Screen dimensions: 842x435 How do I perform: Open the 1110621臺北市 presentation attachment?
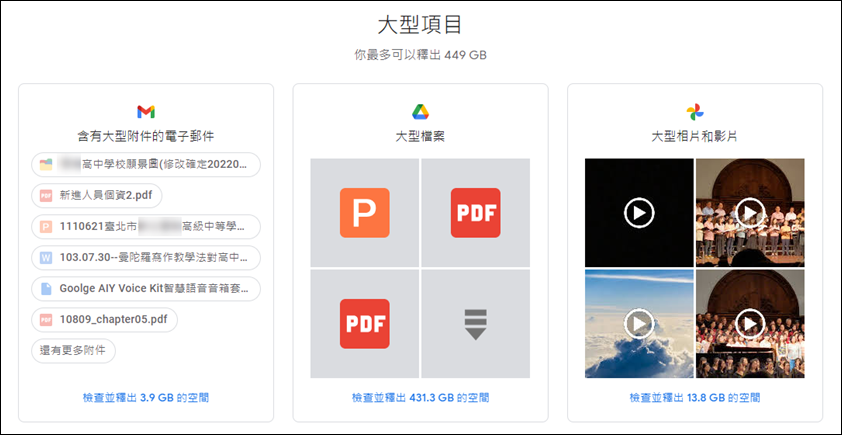[146, 227]
